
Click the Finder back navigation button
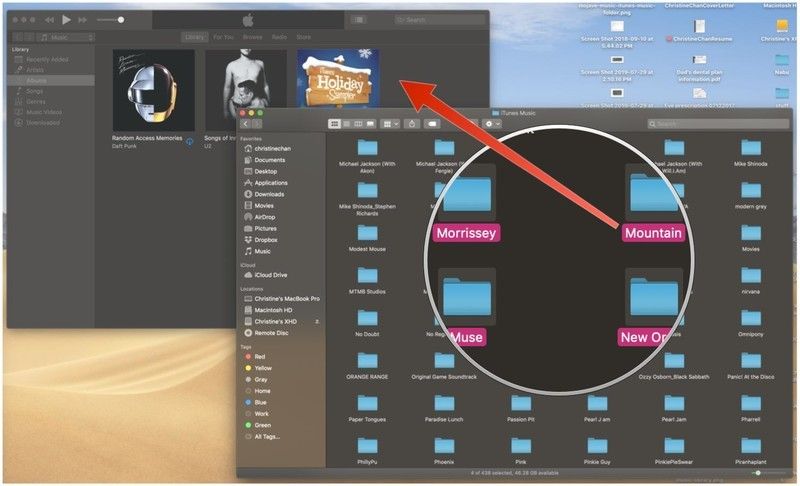pos(247,124)
